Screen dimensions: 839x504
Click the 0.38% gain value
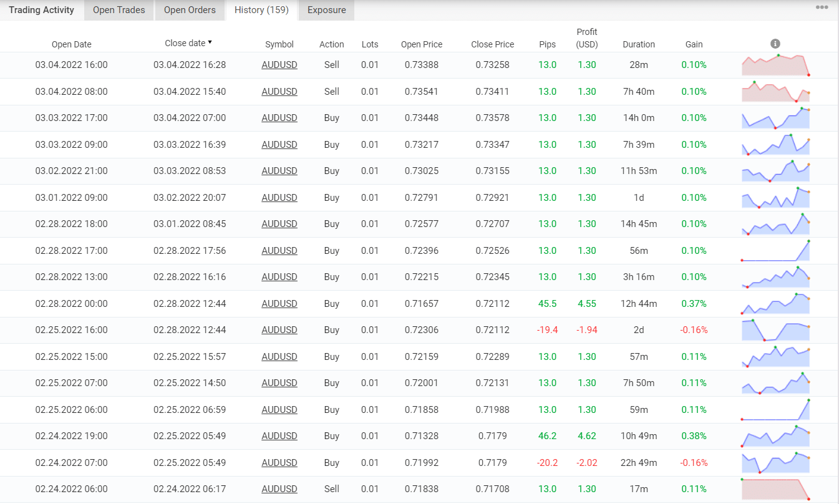[694, 436]
